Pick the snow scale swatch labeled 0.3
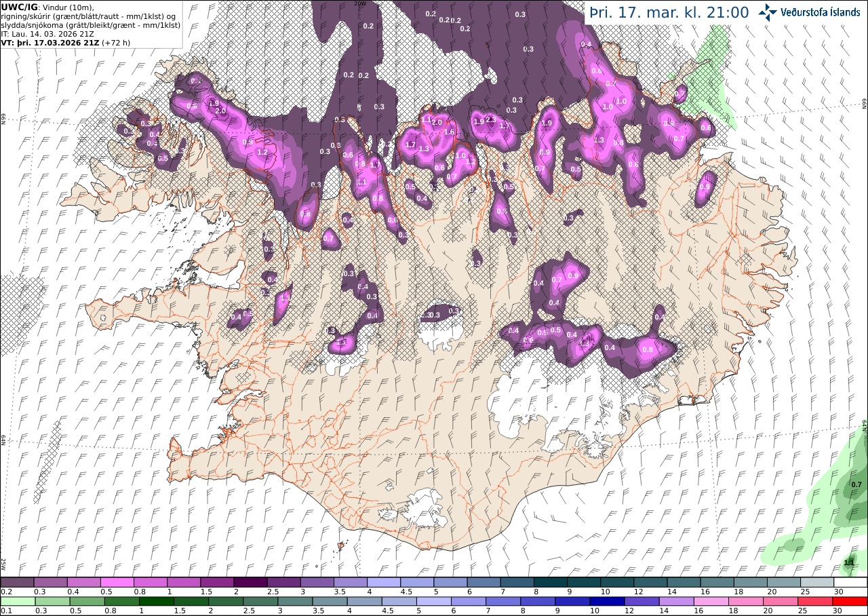This screenshot has width=868, height=616. coord(50,582)
